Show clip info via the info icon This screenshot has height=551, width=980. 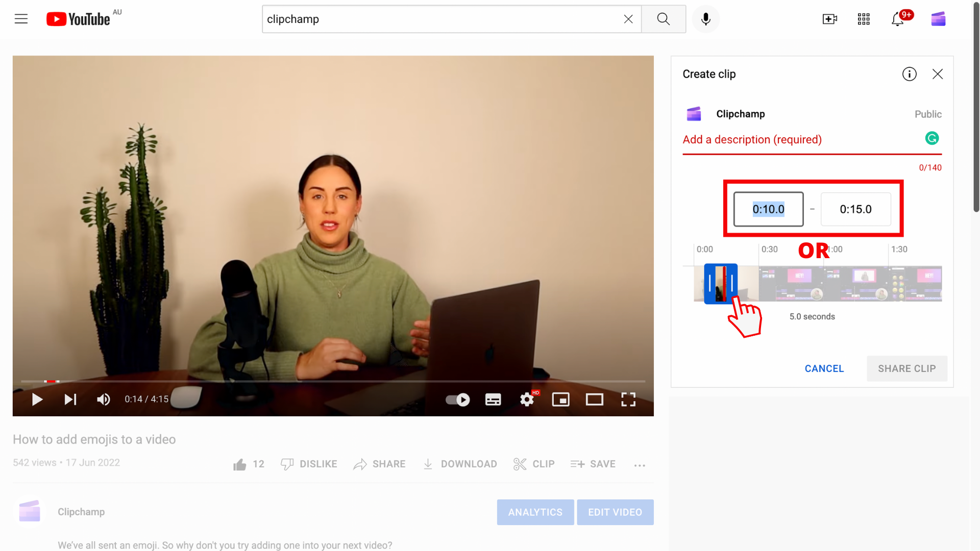pos(909,74)
